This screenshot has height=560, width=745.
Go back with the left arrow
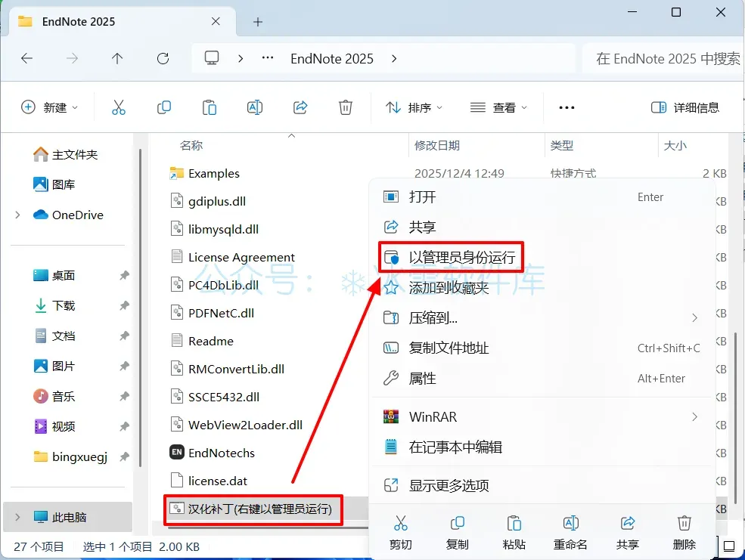[x=26, y=58]
